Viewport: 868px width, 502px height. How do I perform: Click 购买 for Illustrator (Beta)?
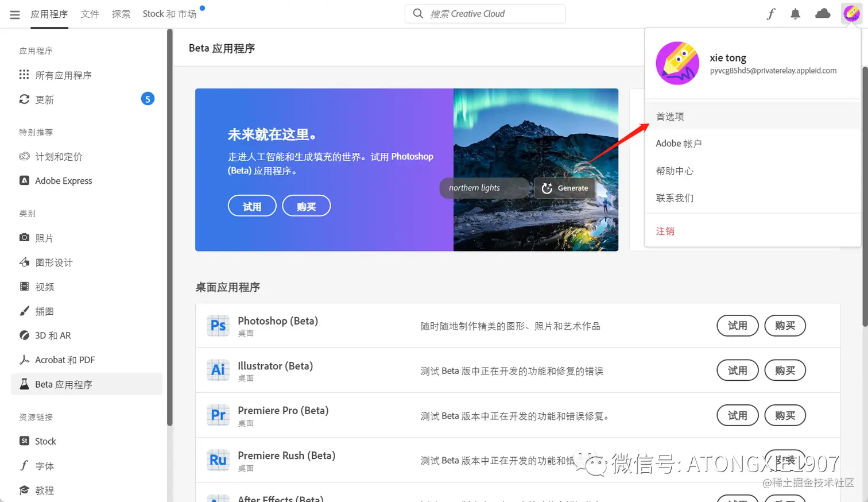[x=785, y=370]
